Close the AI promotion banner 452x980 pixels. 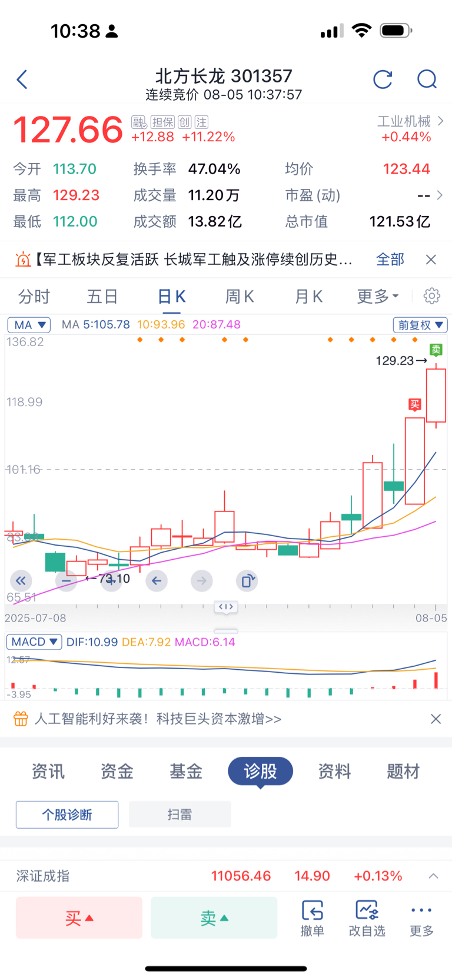click(x=436, y=719)
